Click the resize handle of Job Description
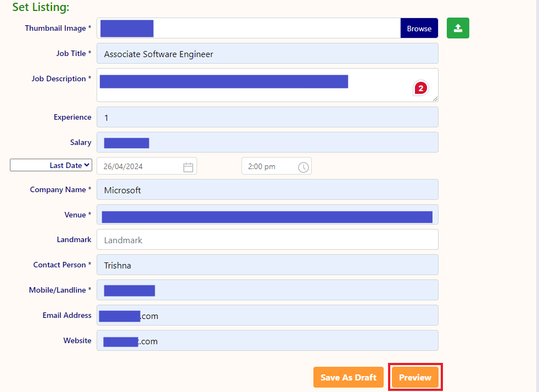This screenshot has width=539, height=392. (435, 99)
